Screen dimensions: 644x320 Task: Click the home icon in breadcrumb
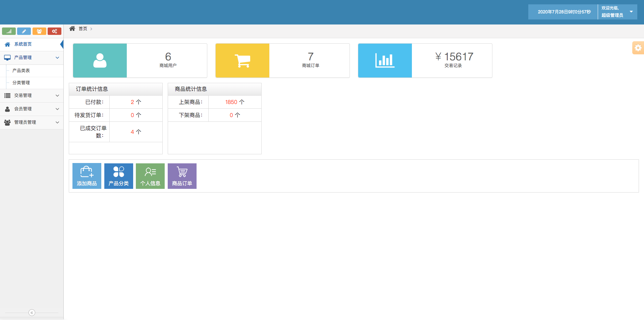72,29
